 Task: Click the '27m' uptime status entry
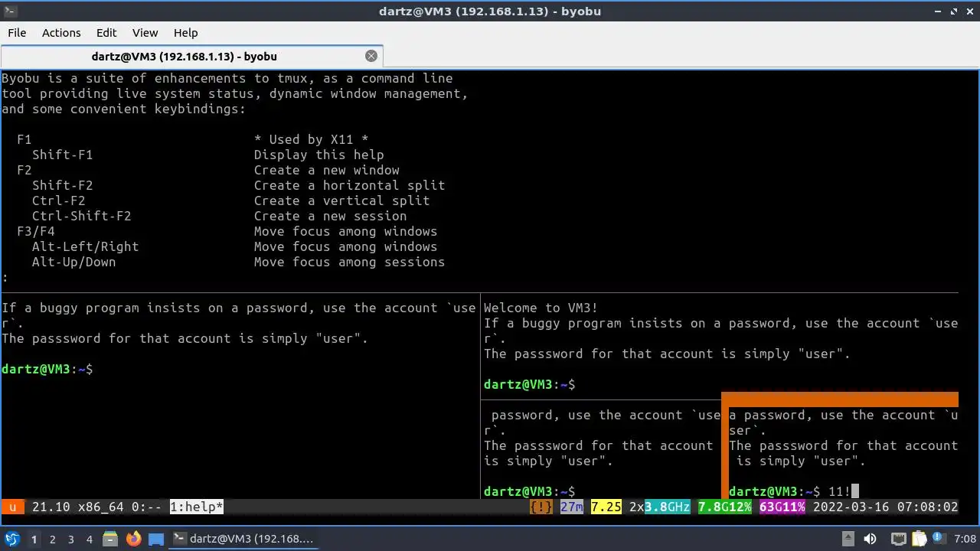coord(572,507)
